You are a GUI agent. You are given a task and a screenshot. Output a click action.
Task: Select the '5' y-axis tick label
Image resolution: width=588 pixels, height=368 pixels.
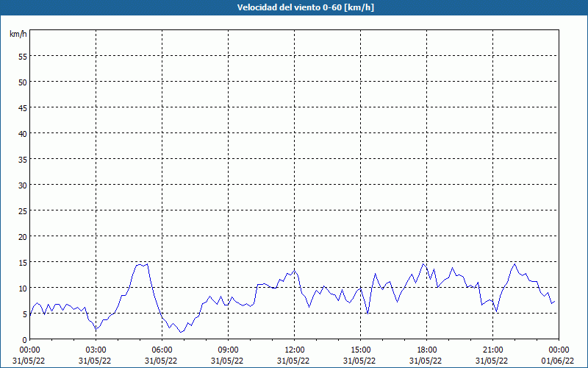click(x=25, y=314)
